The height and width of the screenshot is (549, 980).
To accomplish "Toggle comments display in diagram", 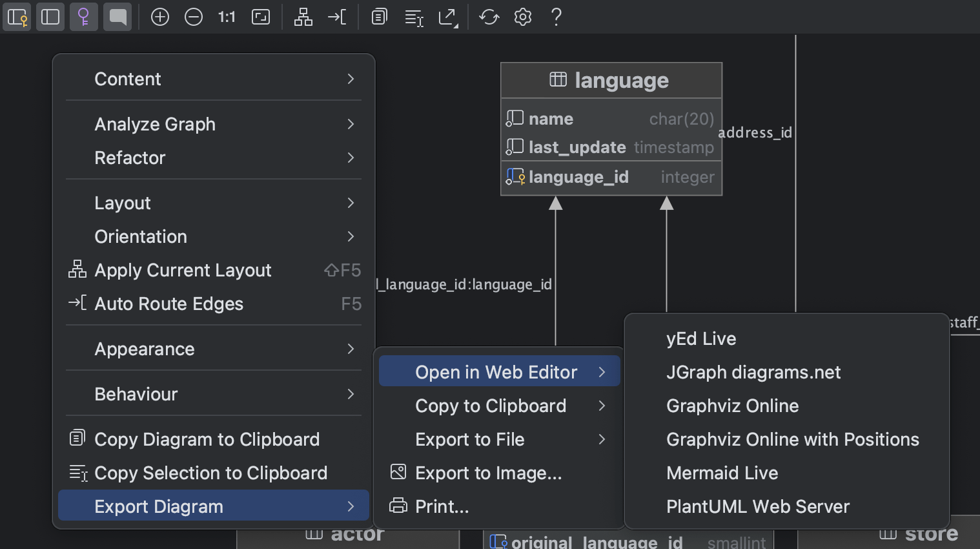I will click(x=117, y=17).
